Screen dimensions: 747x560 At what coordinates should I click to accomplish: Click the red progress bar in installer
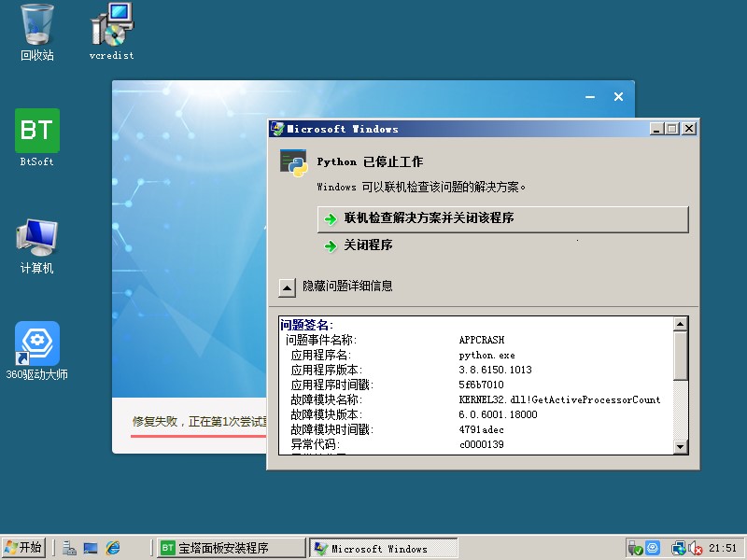coord(199,435)
